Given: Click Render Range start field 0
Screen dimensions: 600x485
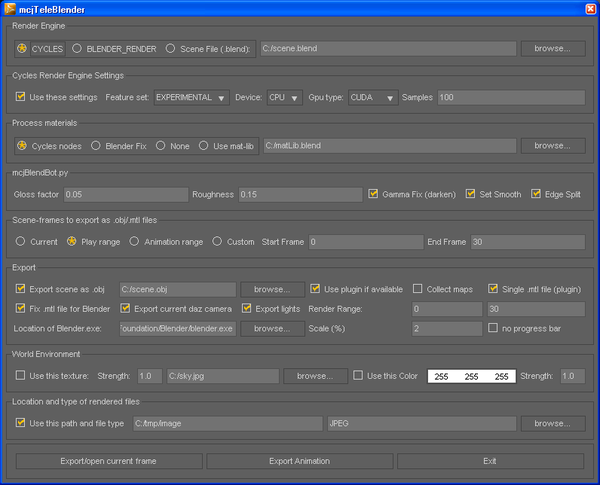Looking at the screenshot, I should pos(447,309).
